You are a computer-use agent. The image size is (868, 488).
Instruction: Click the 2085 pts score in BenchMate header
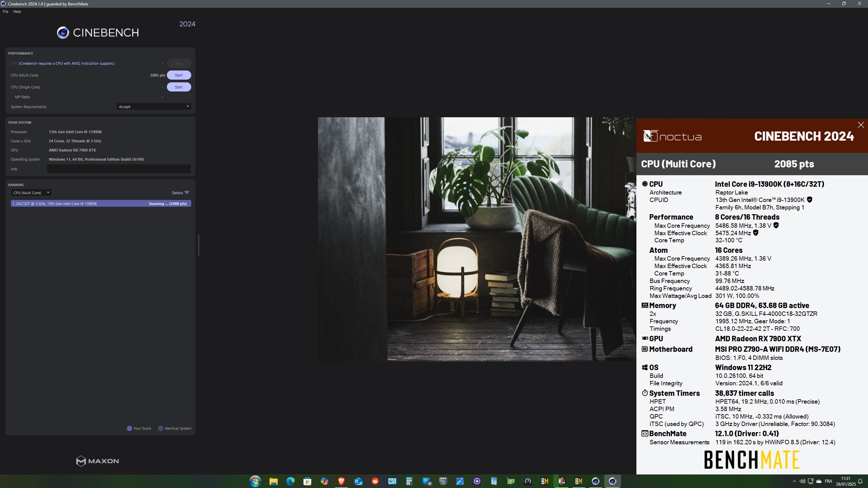(x=794, y=164)
